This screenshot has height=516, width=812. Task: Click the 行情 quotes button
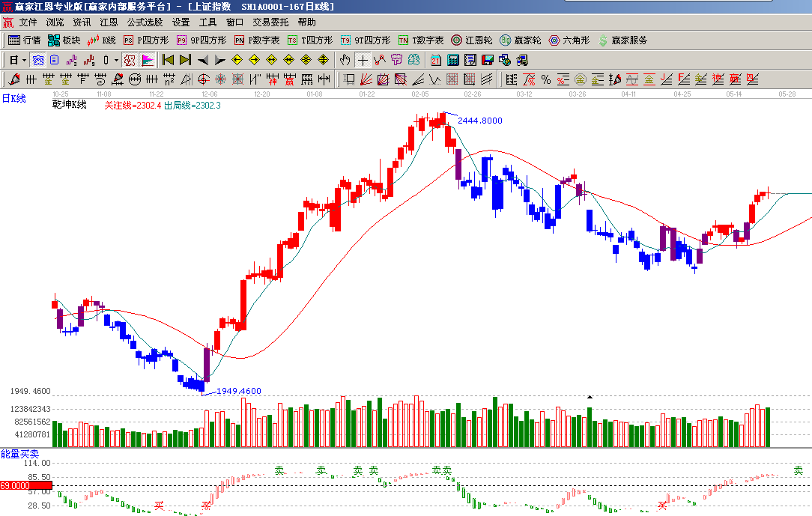coord(24,40)
